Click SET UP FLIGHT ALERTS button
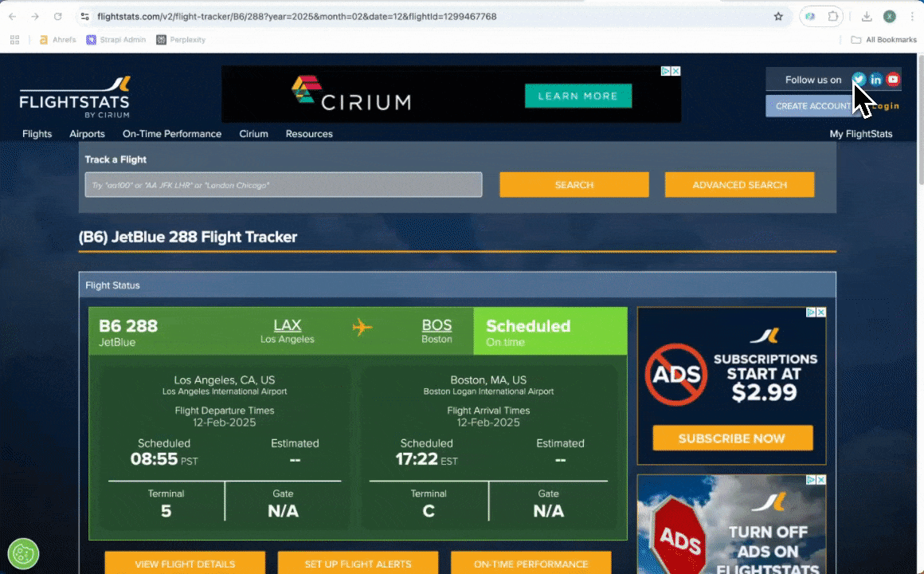The image size is (924, 574). point(358,564)
